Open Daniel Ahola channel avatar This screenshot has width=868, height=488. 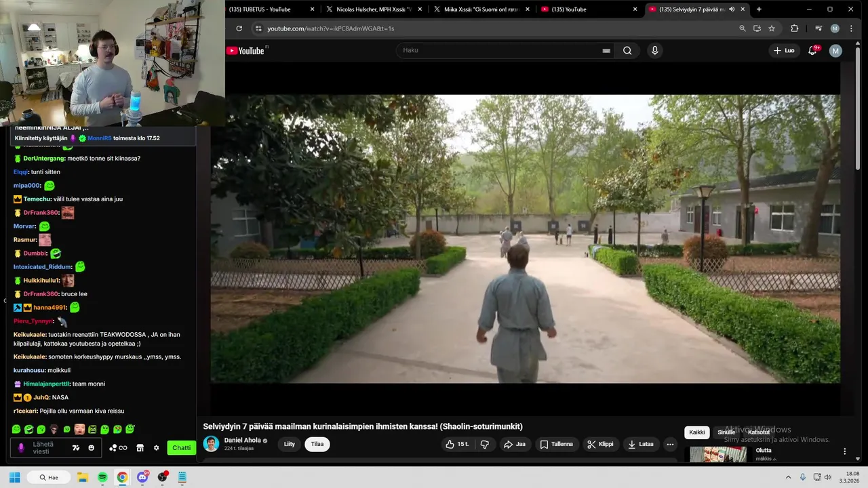coord(212,444)
